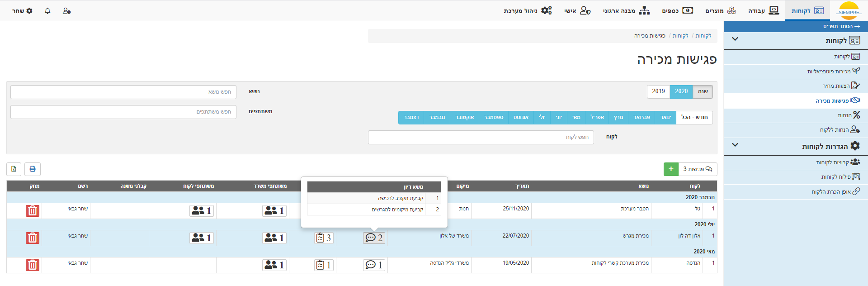Screen dimensions: 868x286
Task: Select year 2020 filter
Action: click(681, 91)
